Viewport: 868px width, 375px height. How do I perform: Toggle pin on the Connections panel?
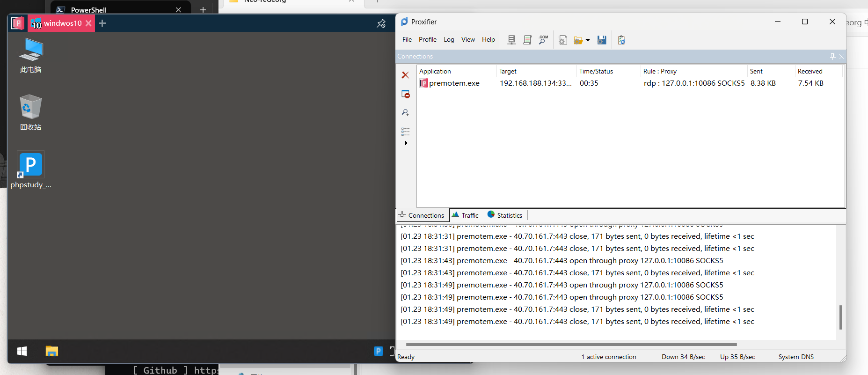[832, 56]
